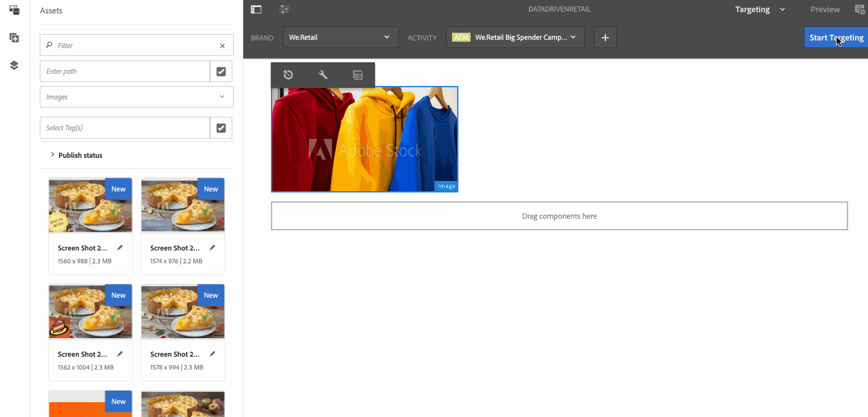Select the 1560 x 988 pie asset thumbnail

coord(91,204)
